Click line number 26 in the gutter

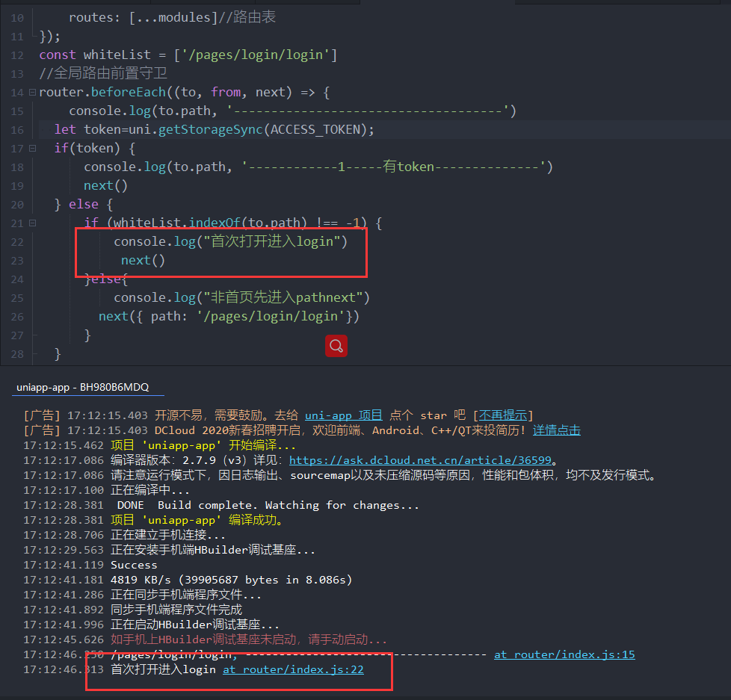(x=16, y=317)
